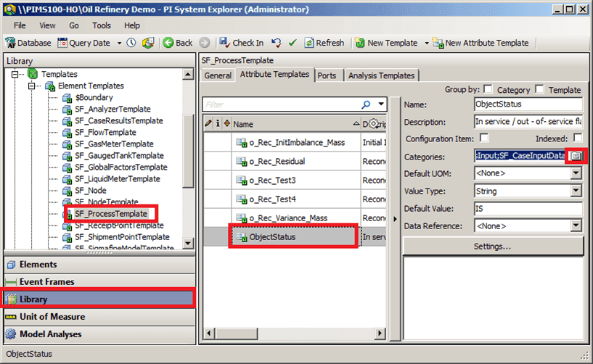Open the Unit of Measure section
Screen dimensions: 593x364
click(x=99, y=317)
